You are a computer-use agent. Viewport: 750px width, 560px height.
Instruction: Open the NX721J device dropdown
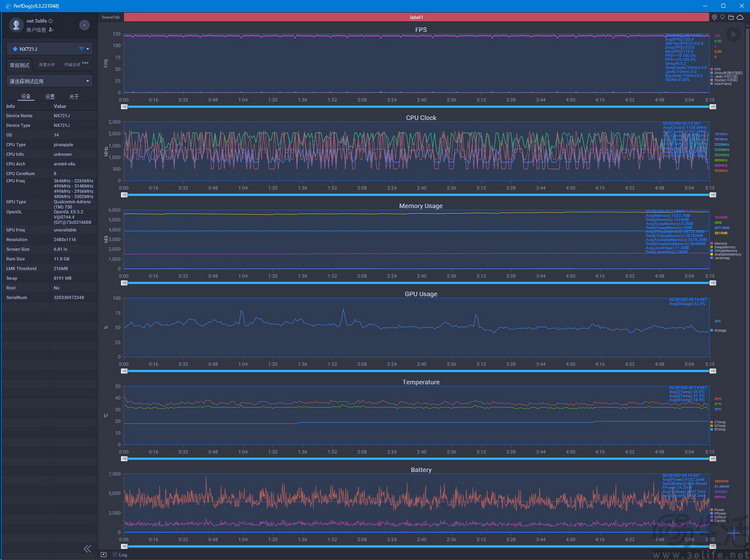50,49
